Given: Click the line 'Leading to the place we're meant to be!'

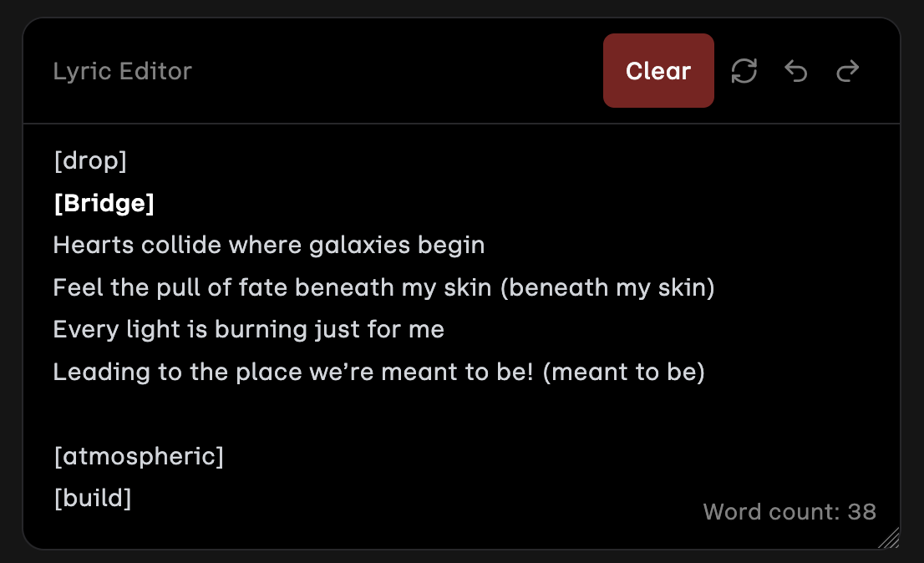Looking at the screenshot, I should pyautogui.click(x=292, y=372).
